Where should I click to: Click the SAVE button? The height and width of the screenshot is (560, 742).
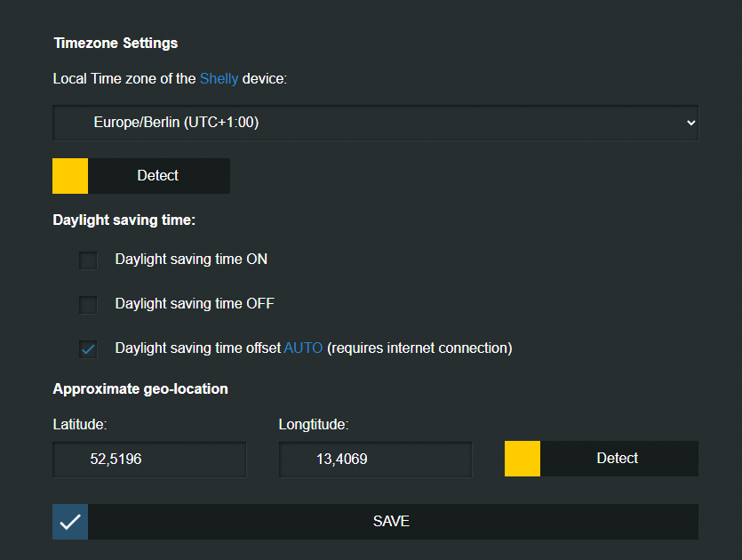(x=392, y=522)
